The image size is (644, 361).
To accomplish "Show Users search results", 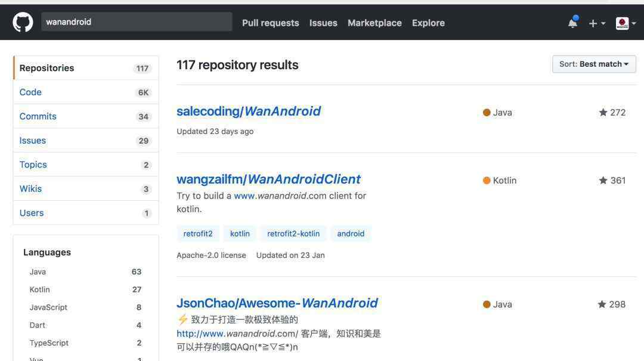I will [x=86, y=213].
